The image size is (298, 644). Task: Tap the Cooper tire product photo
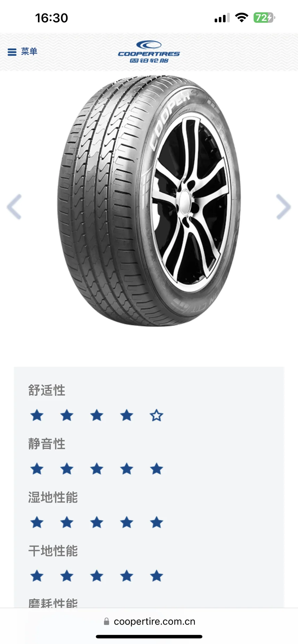[149, 201]
